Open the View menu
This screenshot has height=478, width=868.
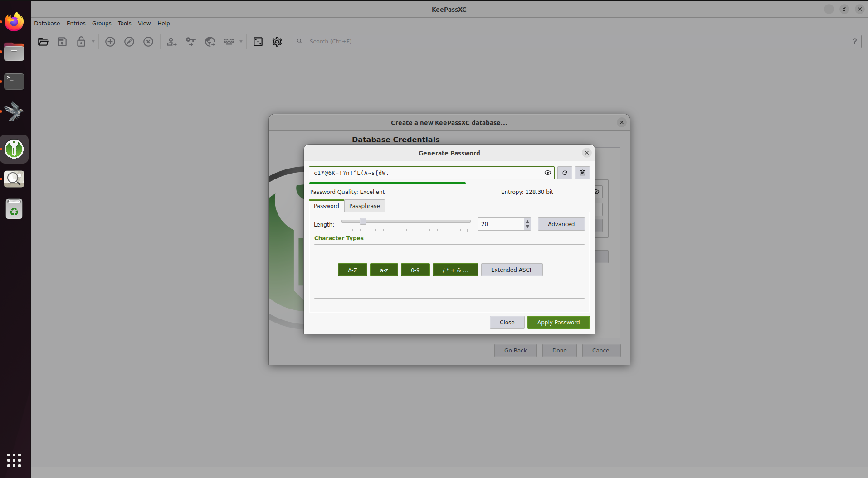click(x=144, y=24)
